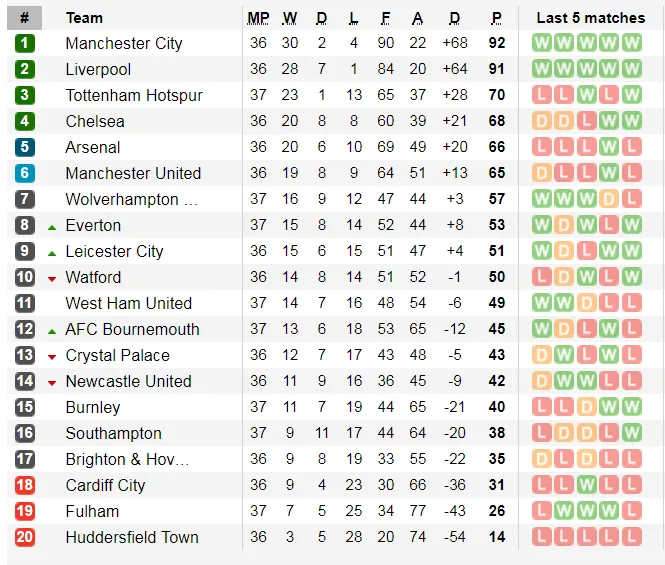
Task: Click the Chelsea team name
Action: click(95, 121)
